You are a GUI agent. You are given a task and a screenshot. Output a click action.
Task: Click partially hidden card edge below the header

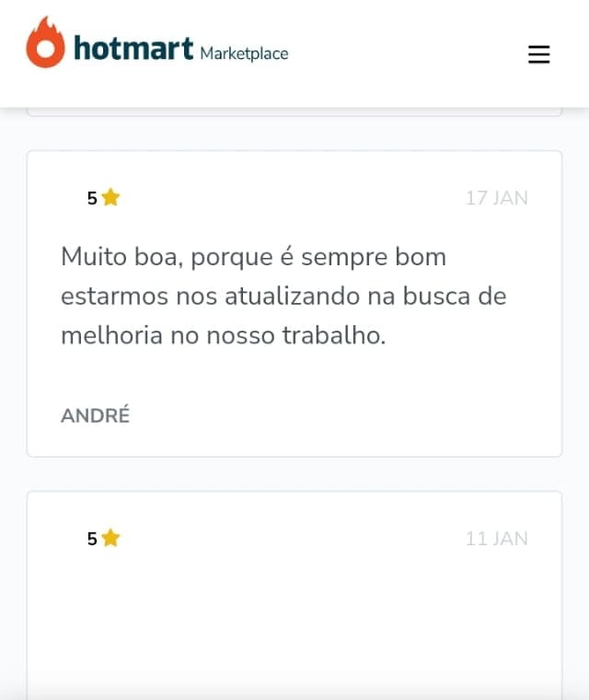(294, 112)
